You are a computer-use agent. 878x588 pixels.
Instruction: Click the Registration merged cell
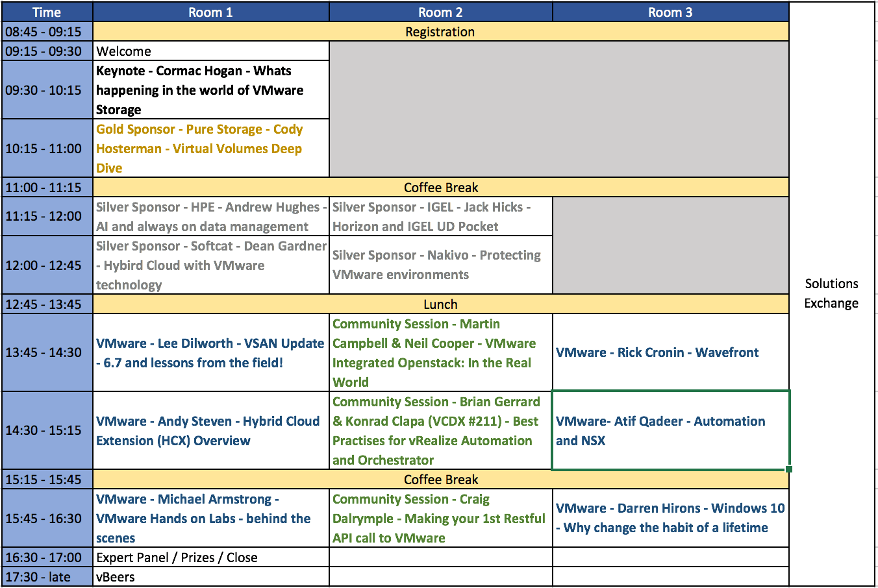click(x=441, y=32)
